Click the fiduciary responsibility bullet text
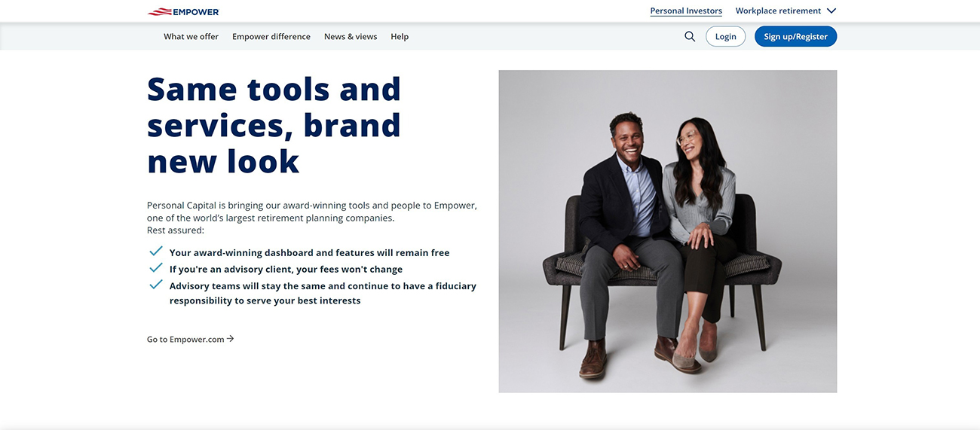Viewport: 980px width, 430px height. pyautogui.click(x=323, y=293)
